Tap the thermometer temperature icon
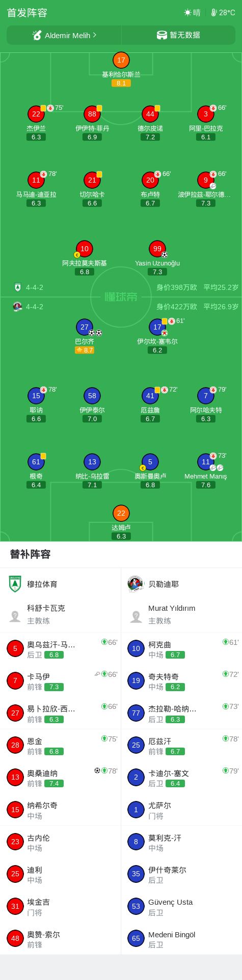 click(214, 13)
